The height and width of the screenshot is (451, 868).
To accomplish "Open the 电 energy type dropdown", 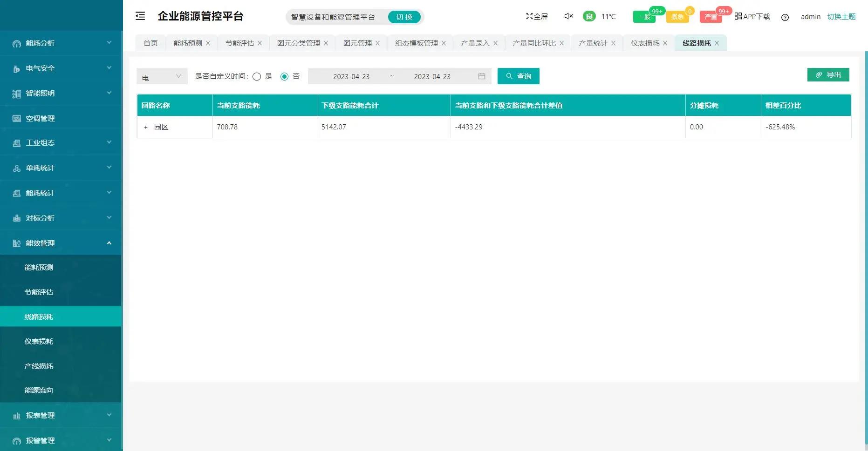I will 162,76.
